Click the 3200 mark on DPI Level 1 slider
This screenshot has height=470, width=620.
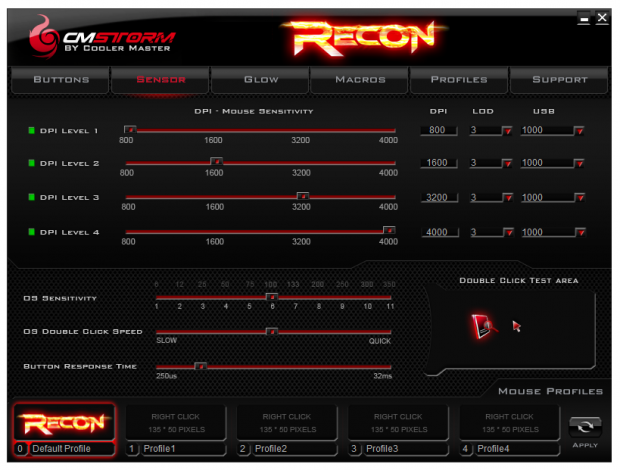click(x=301, y=140)
